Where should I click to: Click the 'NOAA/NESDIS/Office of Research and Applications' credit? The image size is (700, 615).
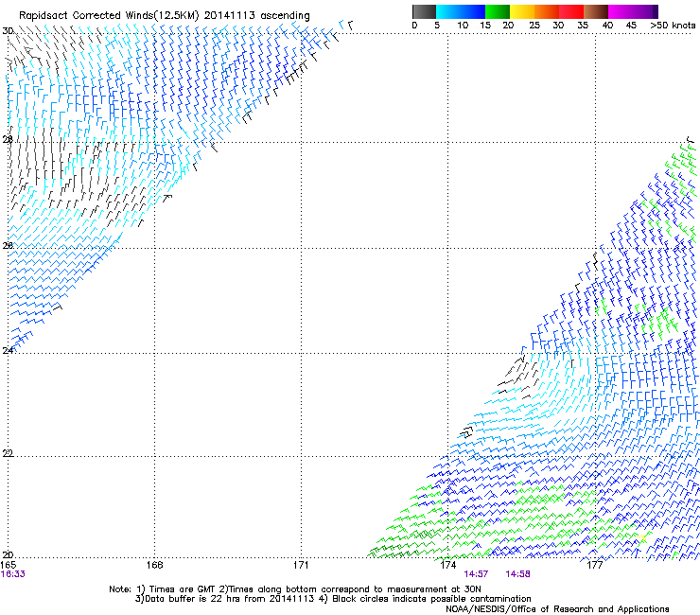coord(557,609)
